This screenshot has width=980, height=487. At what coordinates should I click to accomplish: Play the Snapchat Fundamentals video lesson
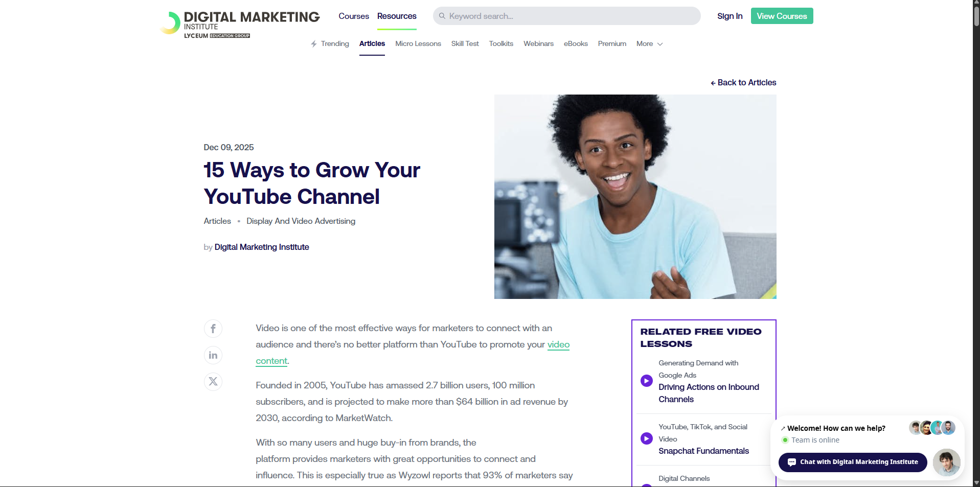647,438
